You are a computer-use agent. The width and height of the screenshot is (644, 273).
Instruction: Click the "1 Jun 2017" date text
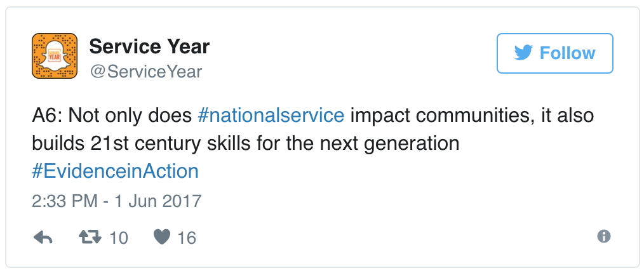[155, 202]
